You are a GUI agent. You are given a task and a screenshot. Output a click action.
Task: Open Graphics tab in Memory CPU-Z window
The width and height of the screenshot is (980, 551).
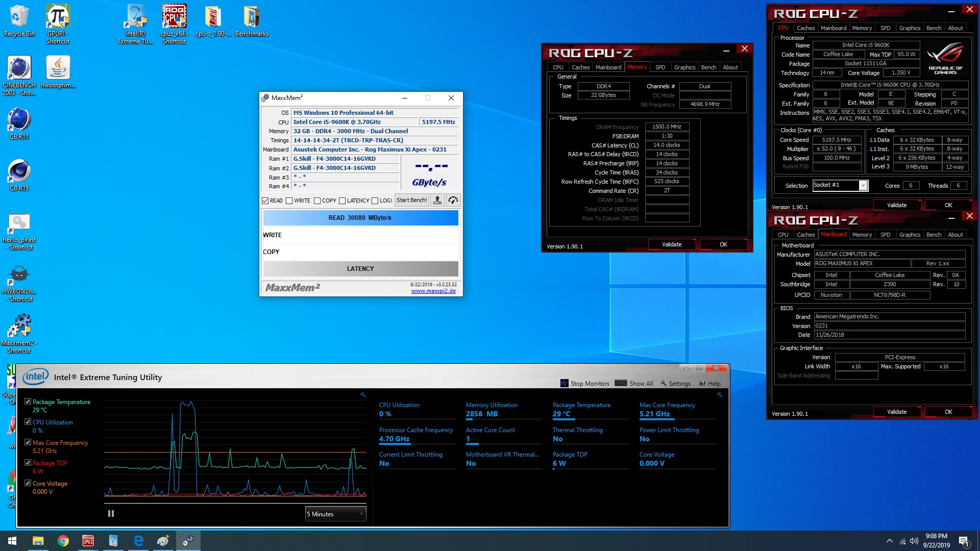684,67
